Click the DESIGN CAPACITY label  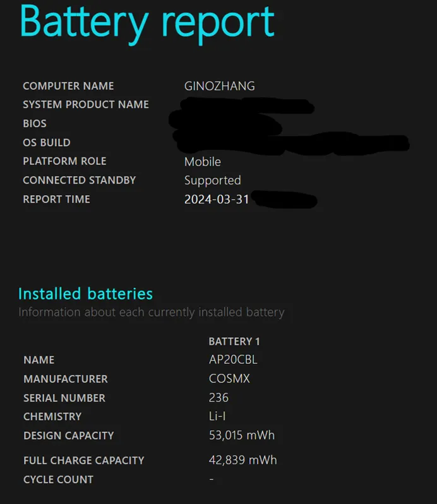(68, 436)
